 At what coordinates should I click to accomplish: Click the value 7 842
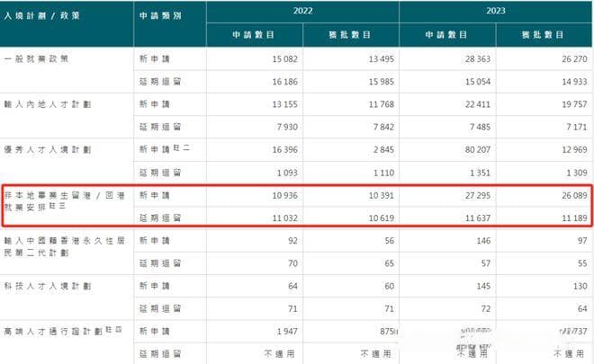[x=383, y=127]
